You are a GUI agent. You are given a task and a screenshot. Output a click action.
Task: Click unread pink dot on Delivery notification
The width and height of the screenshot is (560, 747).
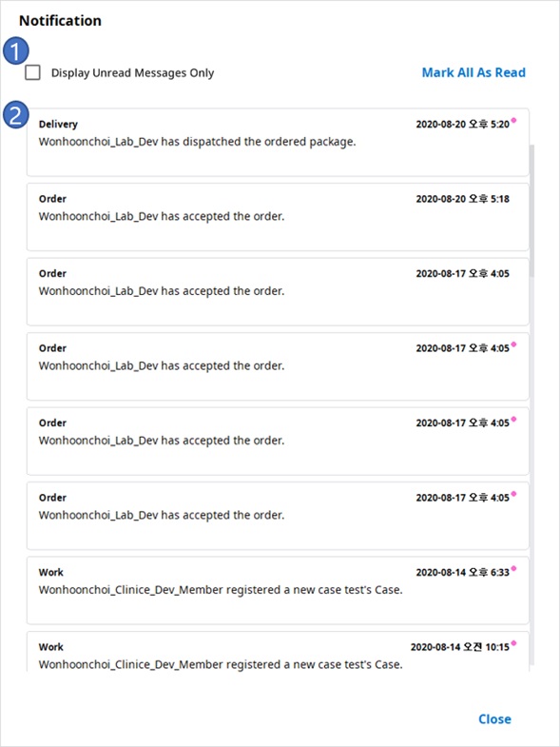[x=513, y=120]
